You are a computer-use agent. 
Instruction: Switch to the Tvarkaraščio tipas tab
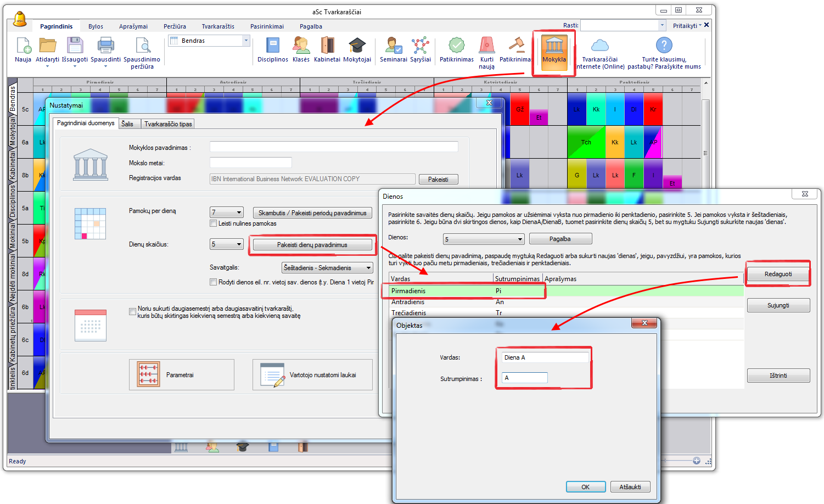(x=168, y=124)
